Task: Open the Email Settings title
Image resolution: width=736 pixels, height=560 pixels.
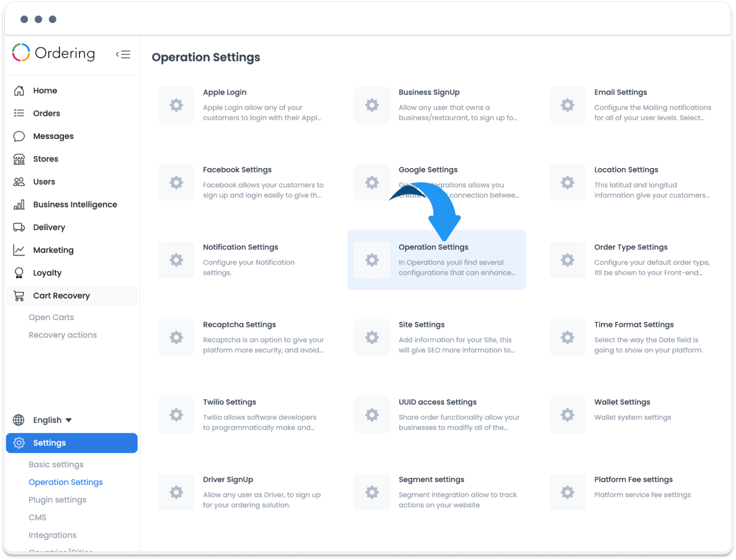Action: pos(621,92)
